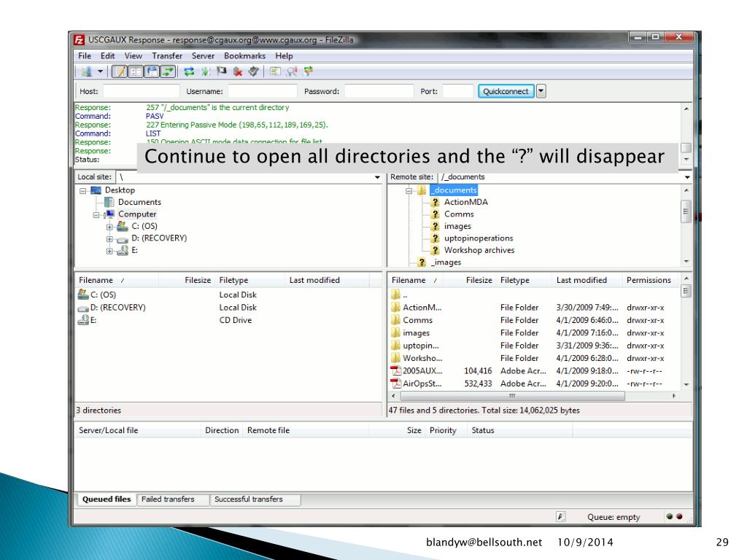Select the Queued files tab
The height and width of the screenshot is (560, 747).
click(x=107, y=499)
